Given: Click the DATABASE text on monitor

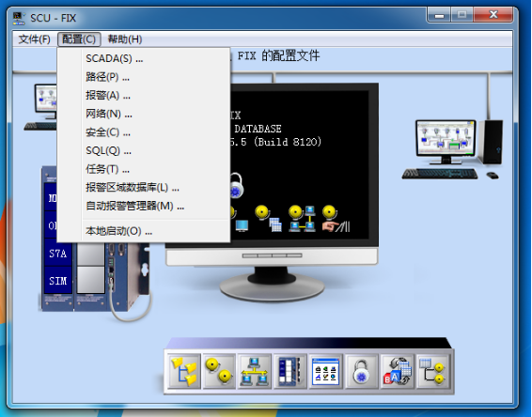Looking at the screenshot, I should click(258, 129).
